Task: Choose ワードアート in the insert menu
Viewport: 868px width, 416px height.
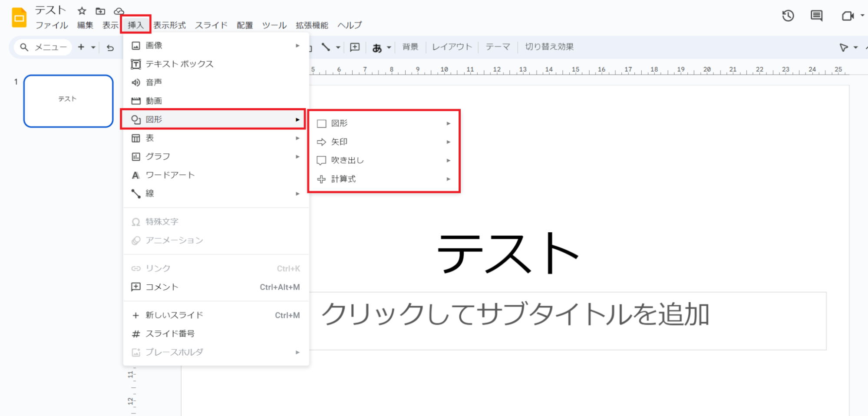Action: point(170,175)
